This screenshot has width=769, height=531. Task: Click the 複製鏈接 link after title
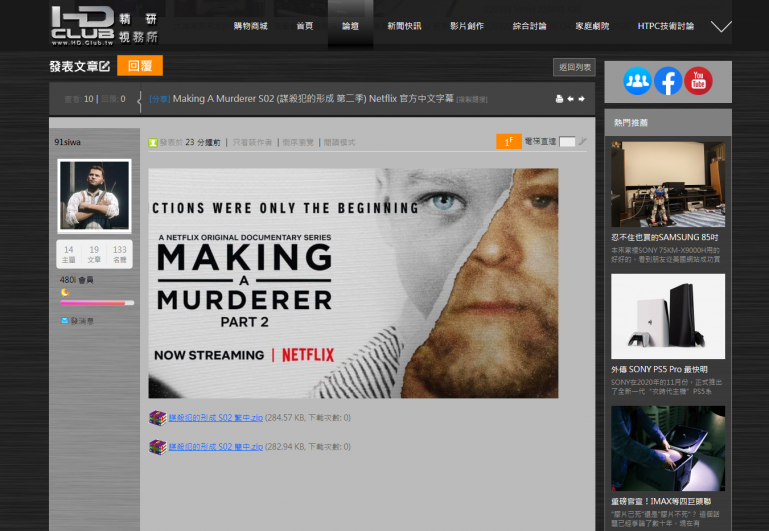tap(472, 100)
